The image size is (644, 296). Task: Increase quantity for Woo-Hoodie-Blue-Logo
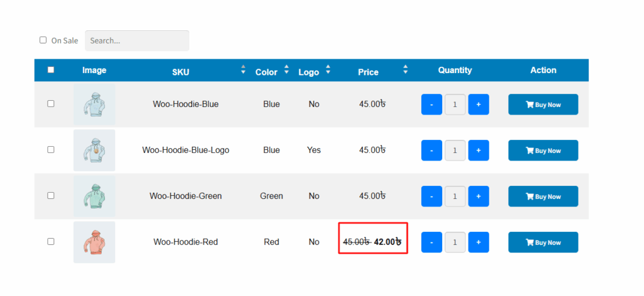pyautogui.click(x=479, y=151)
